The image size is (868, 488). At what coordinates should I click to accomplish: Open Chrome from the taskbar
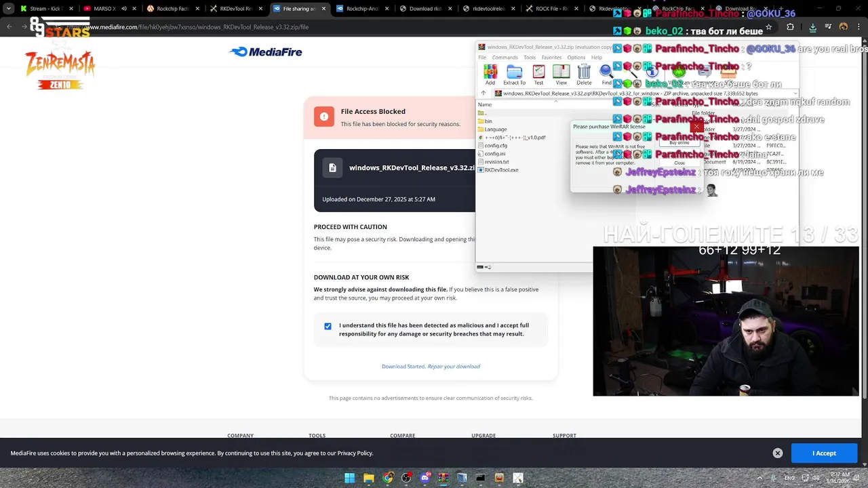[x=387, y=478]
